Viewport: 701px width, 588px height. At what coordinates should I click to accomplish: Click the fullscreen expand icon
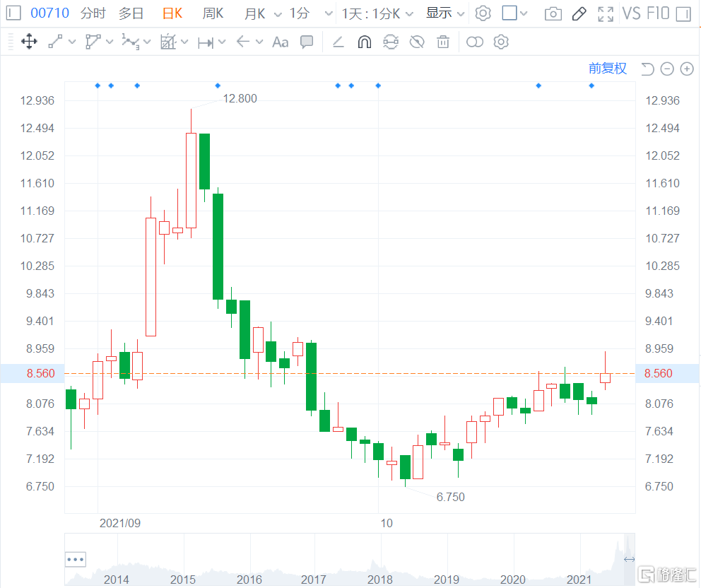605,13
